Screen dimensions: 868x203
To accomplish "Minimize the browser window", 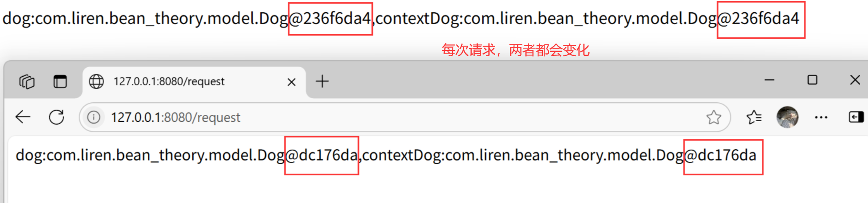I will tap(770, 80).
